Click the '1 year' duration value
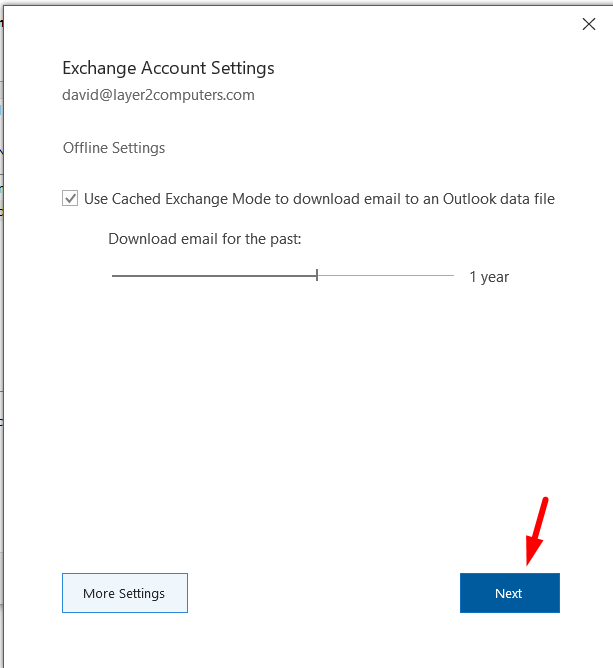The height and width of the screenshot is (668, 613). (489, 277)
